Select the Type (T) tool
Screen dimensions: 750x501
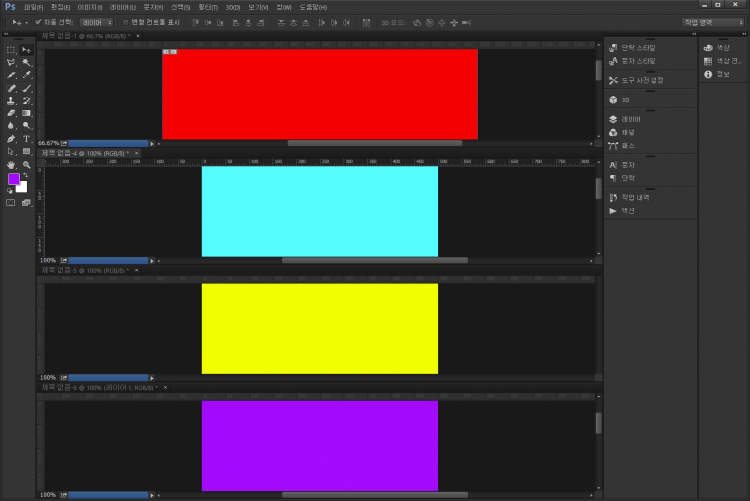(x=27, y=139)
